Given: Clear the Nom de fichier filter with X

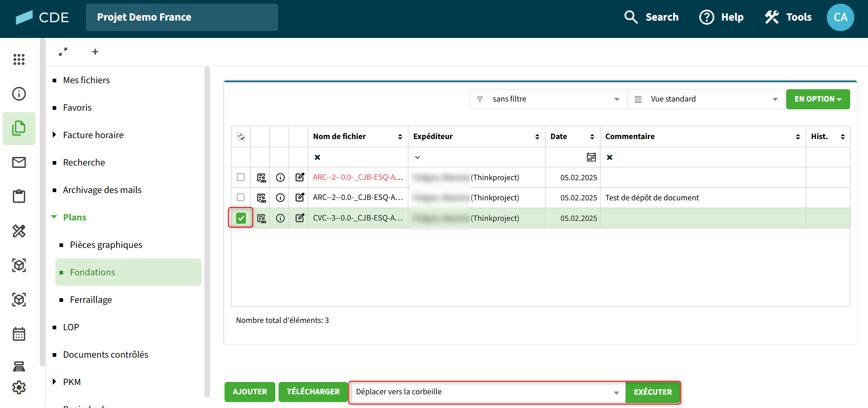Looking at the screenshot, I should click(x=317, y=157).
